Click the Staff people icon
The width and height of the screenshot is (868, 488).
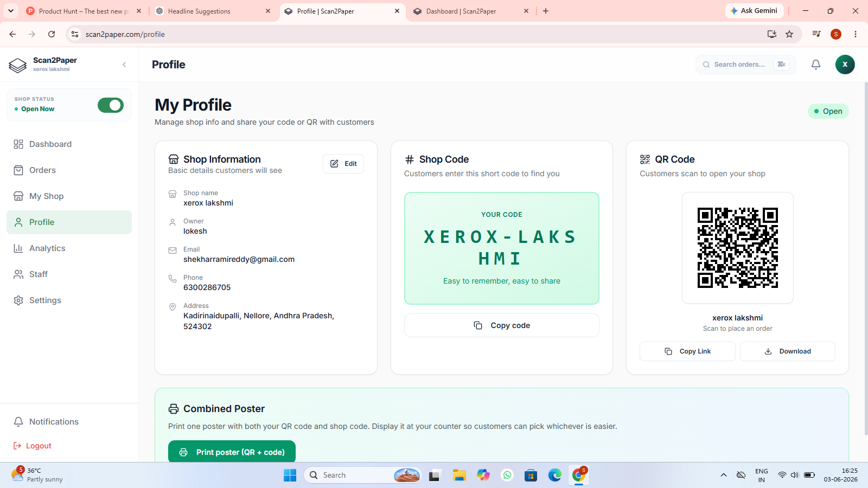tap(18, 274)
